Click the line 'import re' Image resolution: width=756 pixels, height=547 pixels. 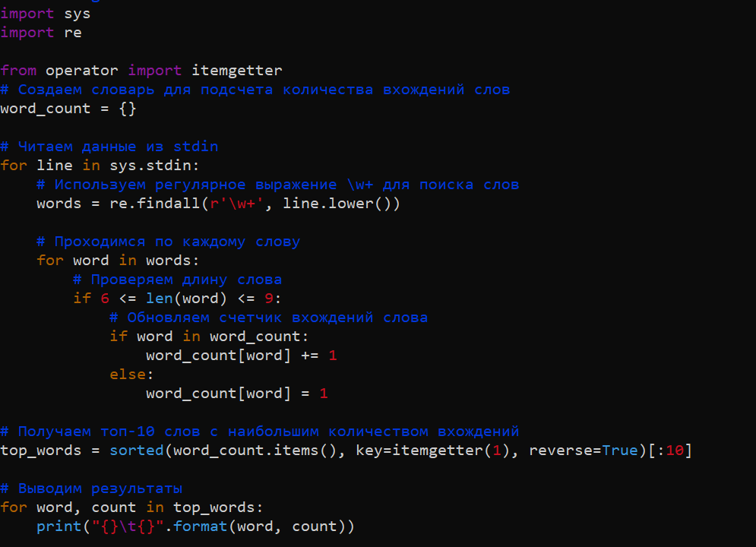pos(41,33)
